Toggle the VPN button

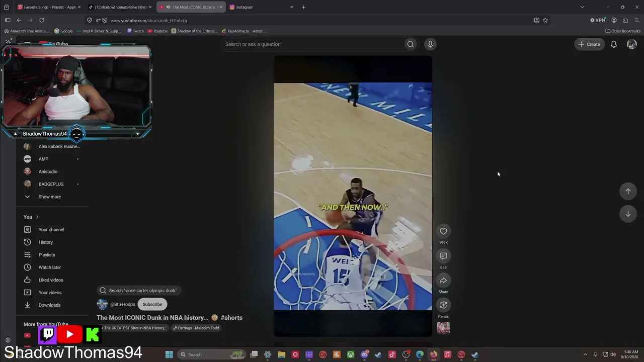pyautogui.click(x=598, y=20)
